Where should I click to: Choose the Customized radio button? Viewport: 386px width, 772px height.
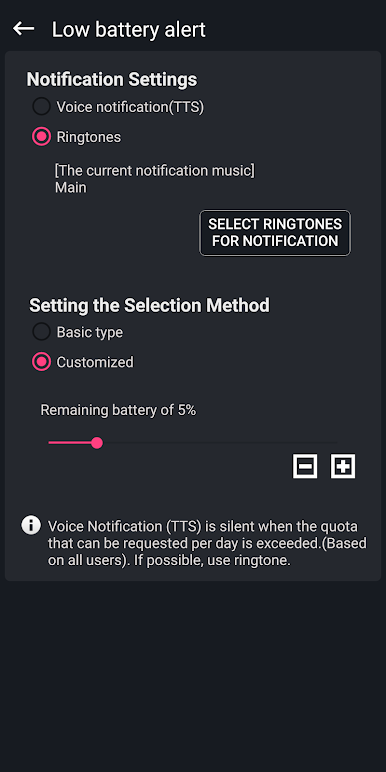tap(41, 362)
